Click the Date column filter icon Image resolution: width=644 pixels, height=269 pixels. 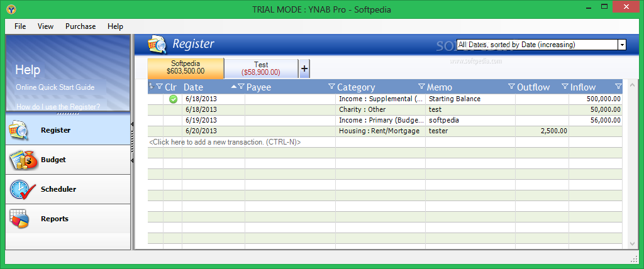[241, 86]
